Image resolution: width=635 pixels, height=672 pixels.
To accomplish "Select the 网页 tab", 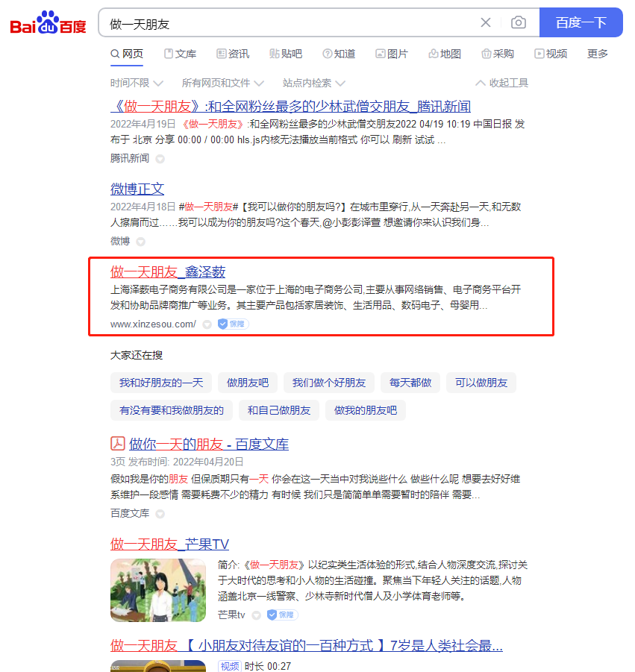I will coord(127,54).
